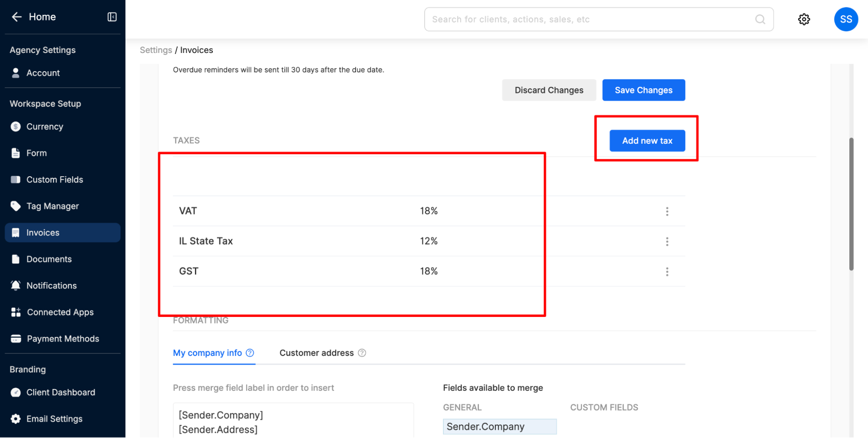This screenshot has height=438, width=868.
Task: Click the page's vertical scrollbar
Action: click(851, 204)
